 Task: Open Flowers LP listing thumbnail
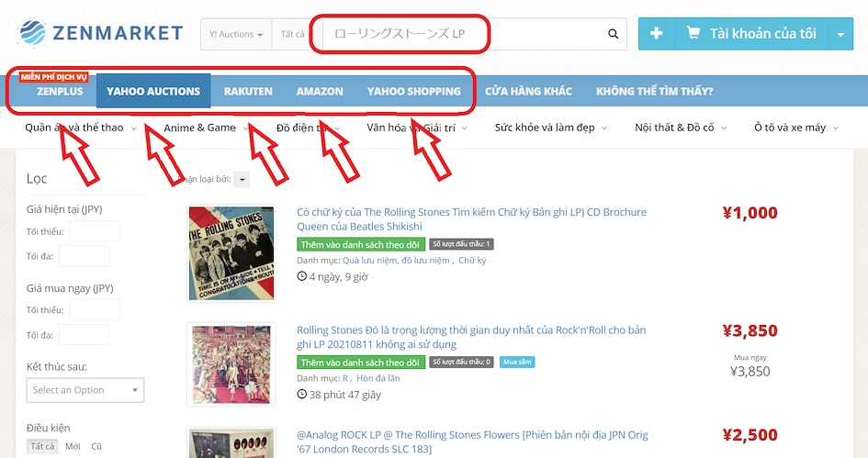pos(231,442)
